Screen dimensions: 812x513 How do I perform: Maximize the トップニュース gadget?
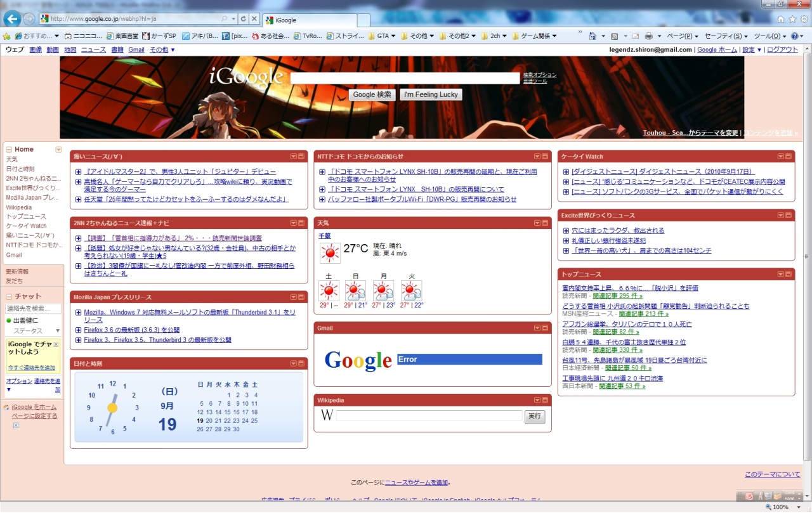pyautogui.click(x=789, y=274)
